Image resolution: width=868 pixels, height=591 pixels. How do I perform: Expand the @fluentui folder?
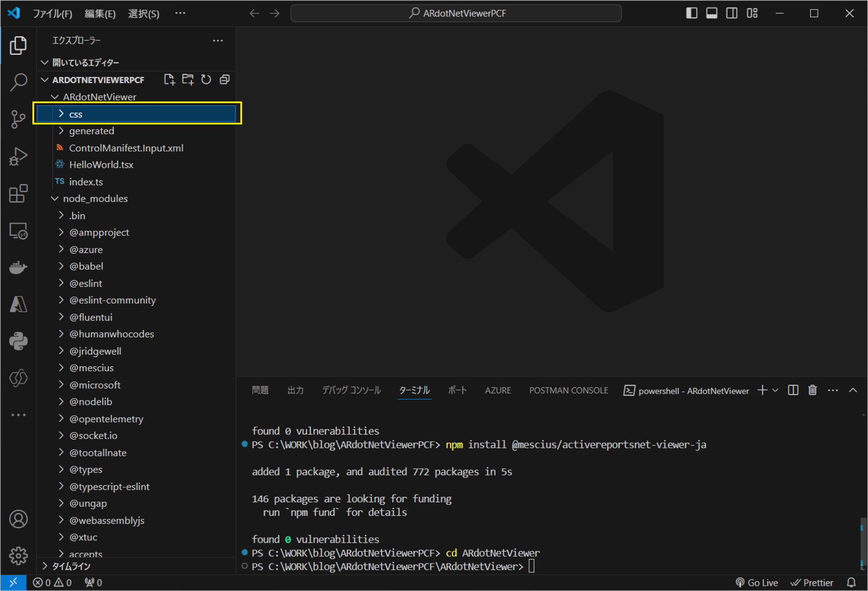(136, 317)
